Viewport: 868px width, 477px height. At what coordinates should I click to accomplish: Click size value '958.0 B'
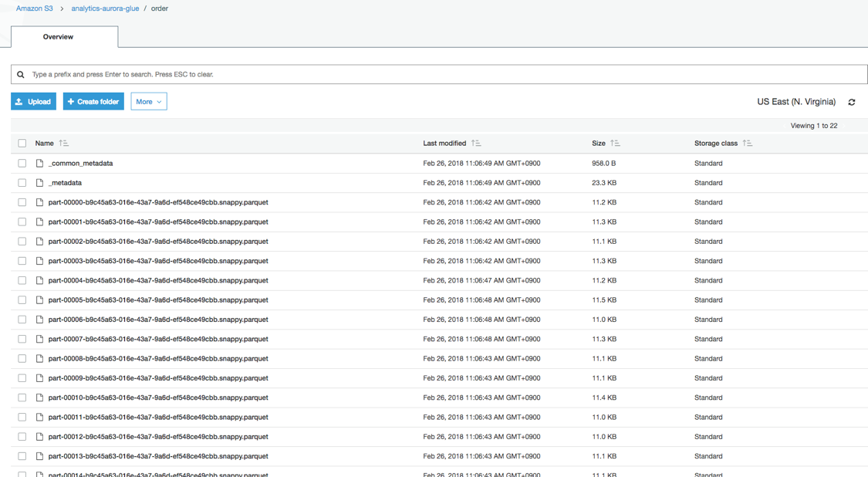coord(604,163)
